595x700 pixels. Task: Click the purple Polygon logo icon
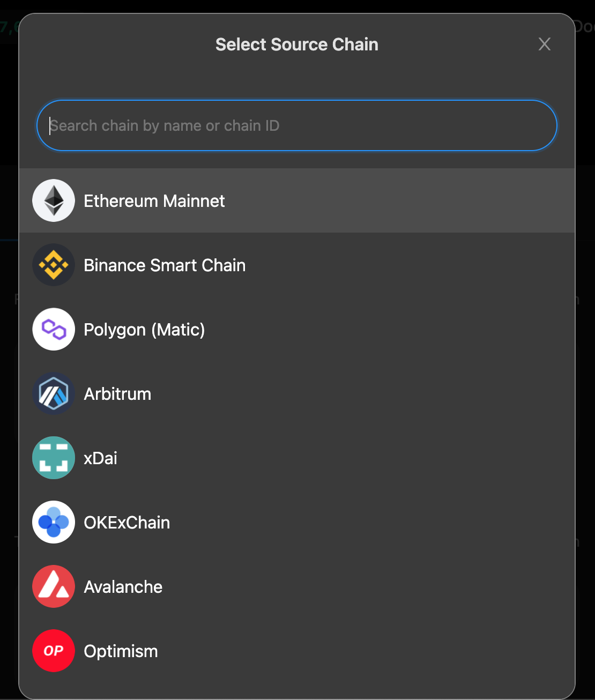click(54, 329)
